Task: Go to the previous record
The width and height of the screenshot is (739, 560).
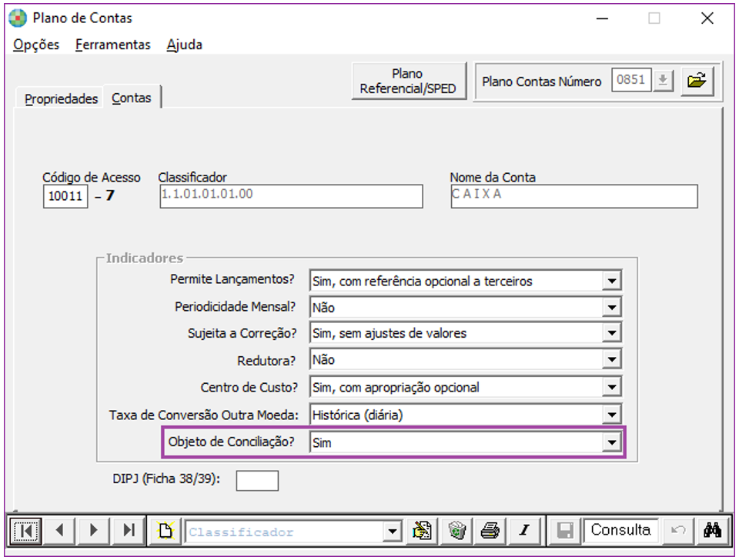Action: pos(60,531)
